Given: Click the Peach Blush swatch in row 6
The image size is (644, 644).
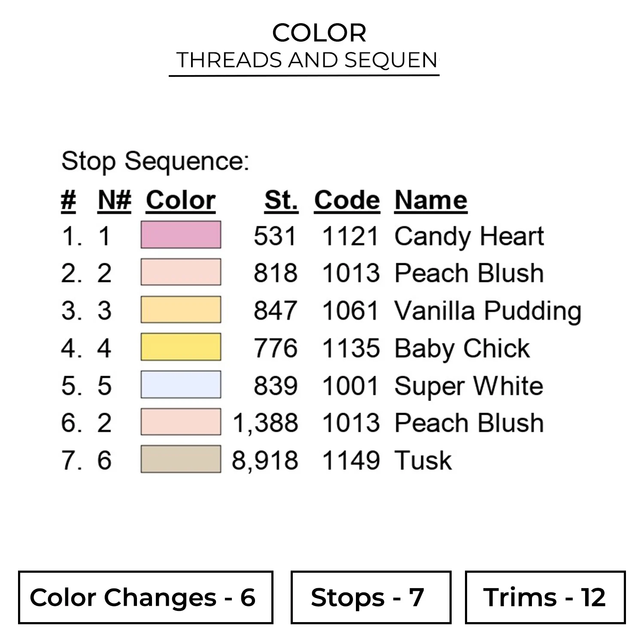Looking at the screenshot, I should [181, 422].
